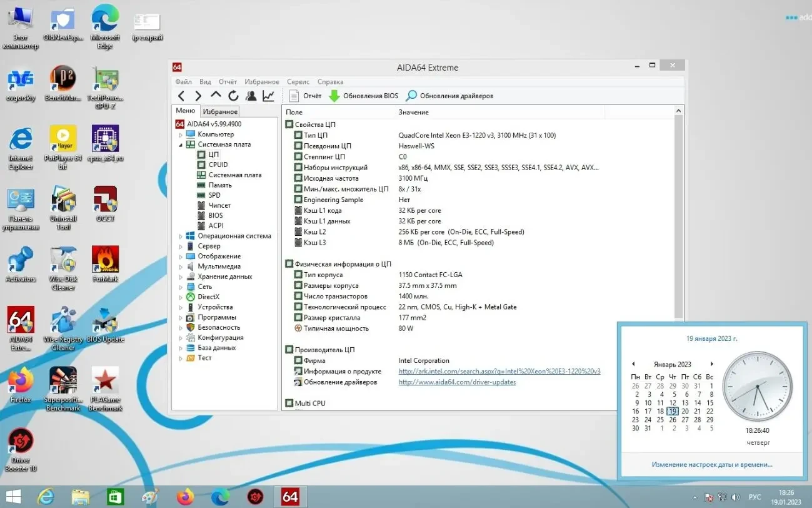812x508 pixels.
Task: Open the graph chart icon in toolbar
Action: 268,96
